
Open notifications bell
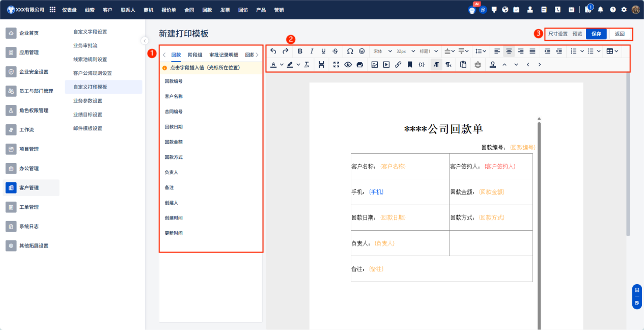601,10
